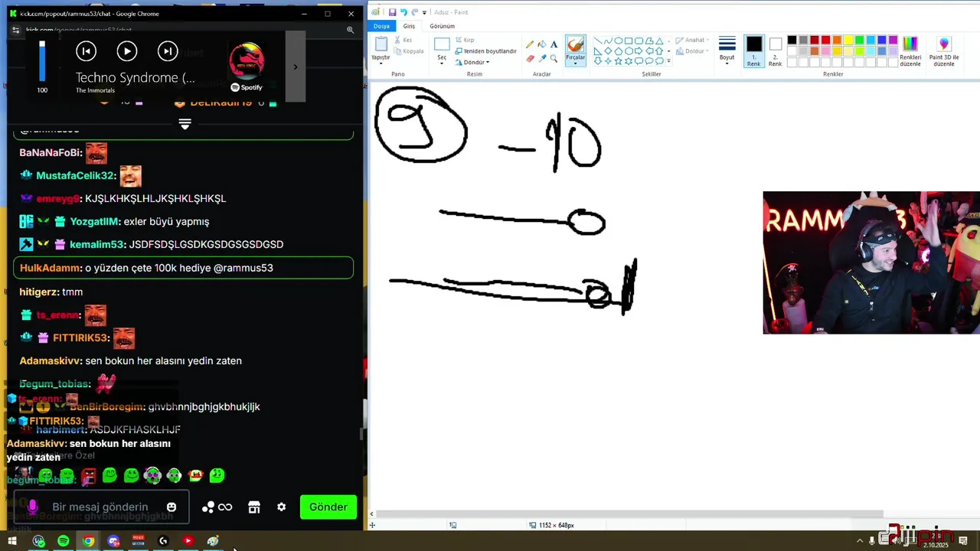Click the Bir mesaj gönderin input field
Image resolution: width=980 pixels, height=551 pixels.
pyautogui.click(x=100, y=507)
